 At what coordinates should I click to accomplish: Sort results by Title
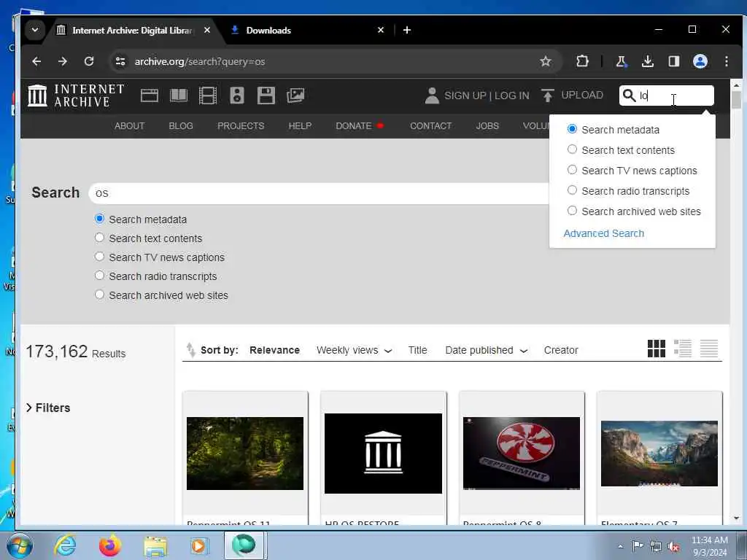pos(417,350)
